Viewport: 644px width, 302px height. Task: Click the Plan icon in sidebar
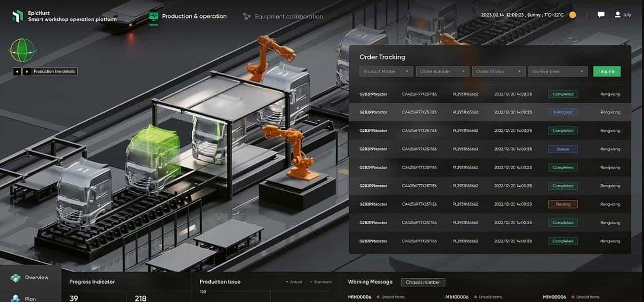pos(16,298)
